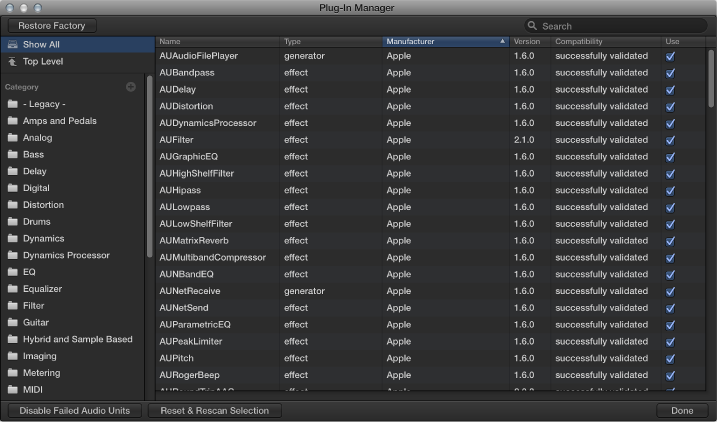Image resolution: width=718 pixels, height=422 pixels.
Task: Click the Bass folder icon
Action: click(x=13, y=154)
